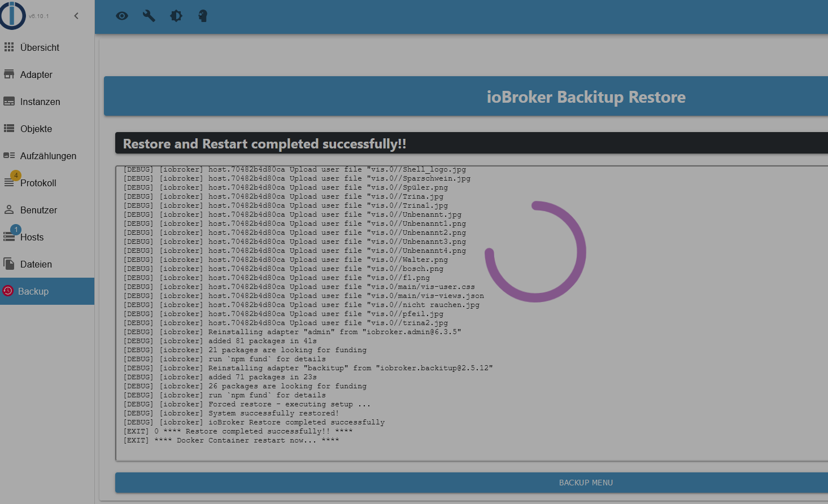828x504 pixels.
Task: Go to the Adapter page
Action: pos(47,74)
